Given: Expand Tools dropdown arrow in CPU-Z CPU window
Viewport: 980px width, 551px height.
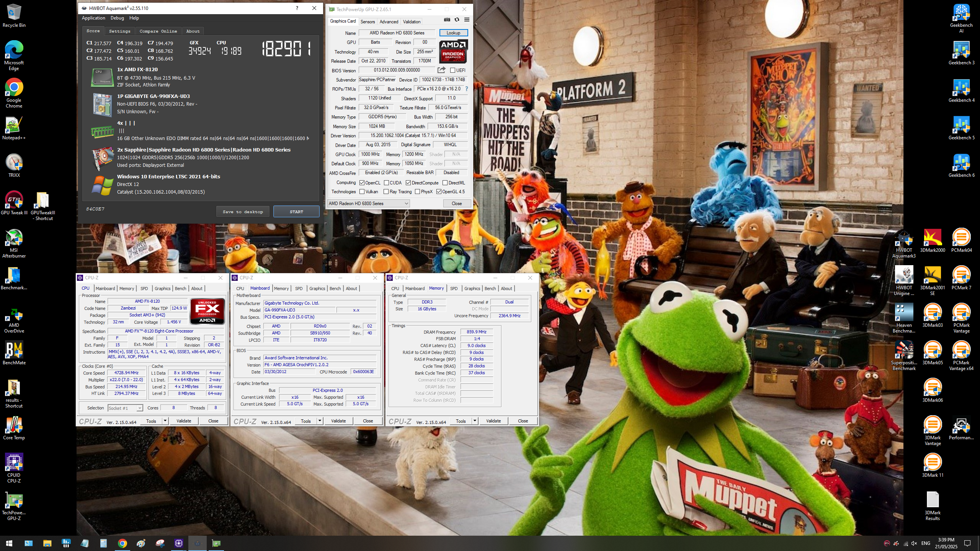Looking at the screenshot, I should click(165, 421).
